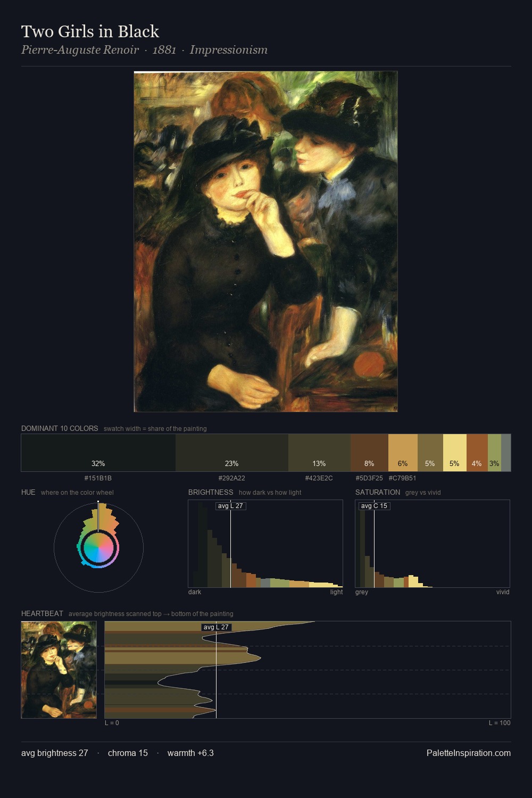Select the 23% dark olive swatch
This screenshot has height=798, width=532.
(232, 453)
